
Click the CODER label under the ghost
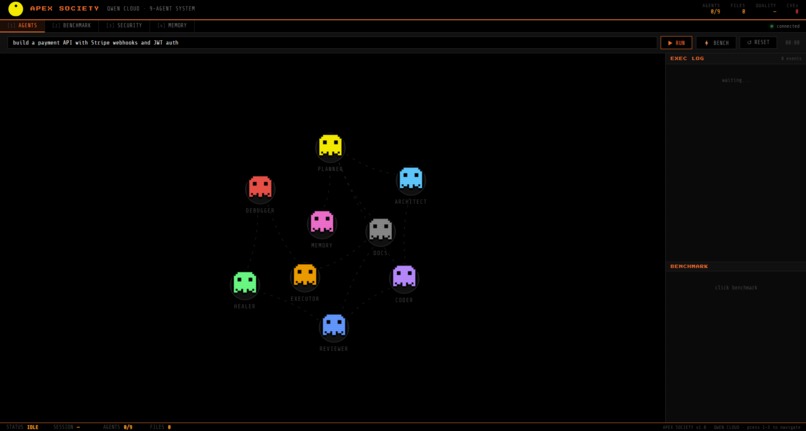(x=404, y=300)
